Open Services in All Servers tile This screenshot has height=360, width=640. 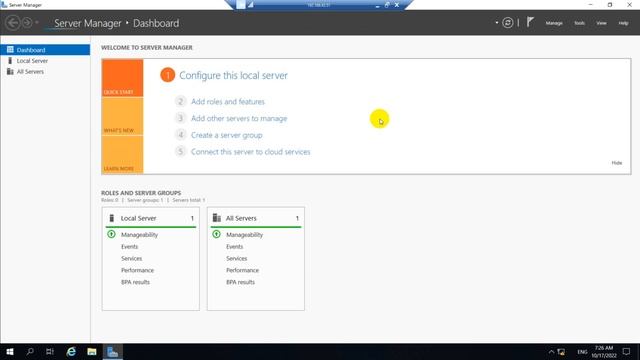(236, 258)
